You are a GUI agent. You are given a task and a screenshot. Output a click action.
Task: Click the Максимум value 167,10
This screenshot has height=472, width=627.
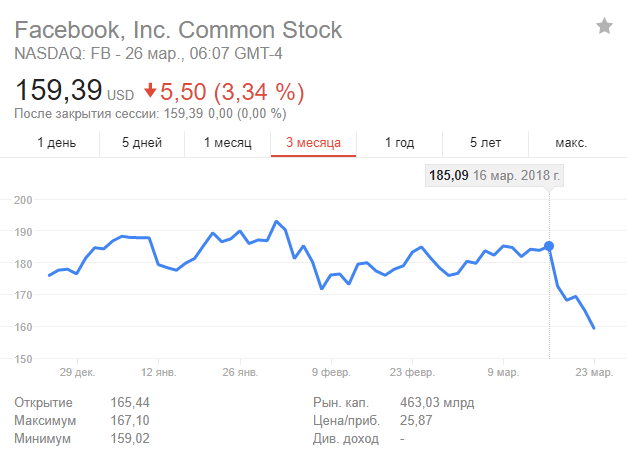(130, 420)
